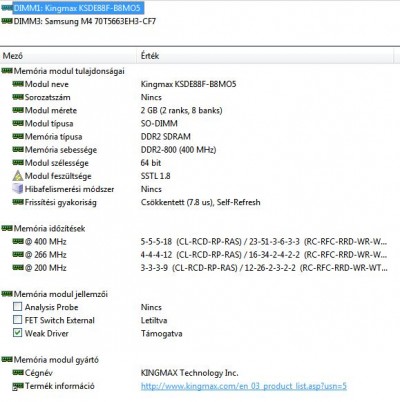Click the Csökkentett (7.8 us), Self-Refresh value
Image resolution: width=400 pixels, height=402 pixels.
[x=201, y=202]
